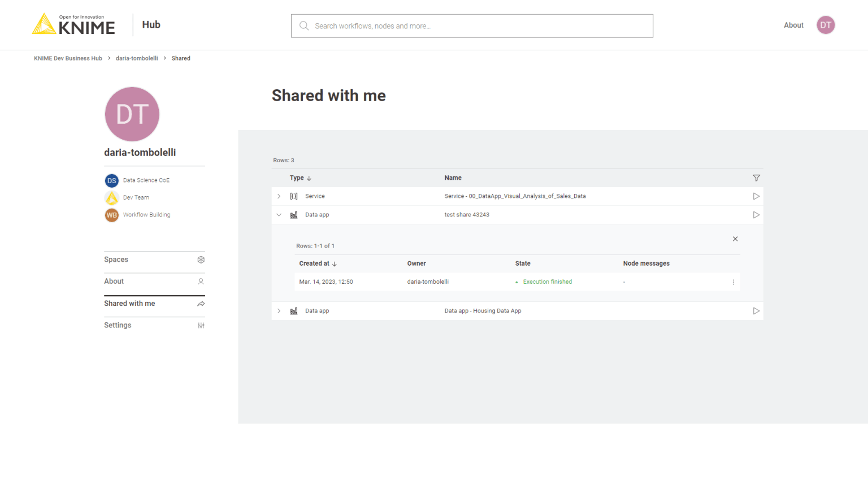Click the Rows: 3 count label

284,161
